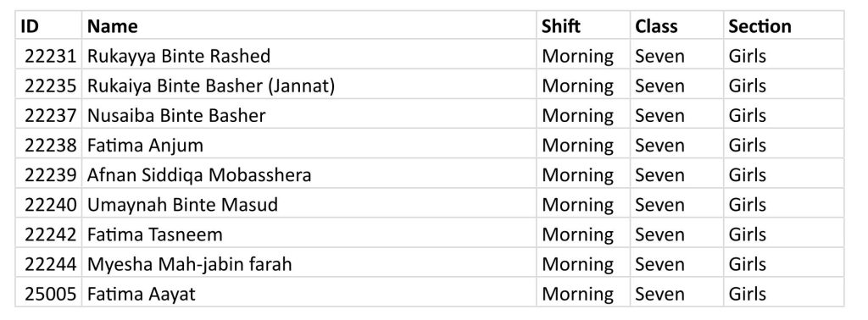The width and height of the screenshot is (868, 320).
Task: Click ID cell 25005
Action: point(48,294)
